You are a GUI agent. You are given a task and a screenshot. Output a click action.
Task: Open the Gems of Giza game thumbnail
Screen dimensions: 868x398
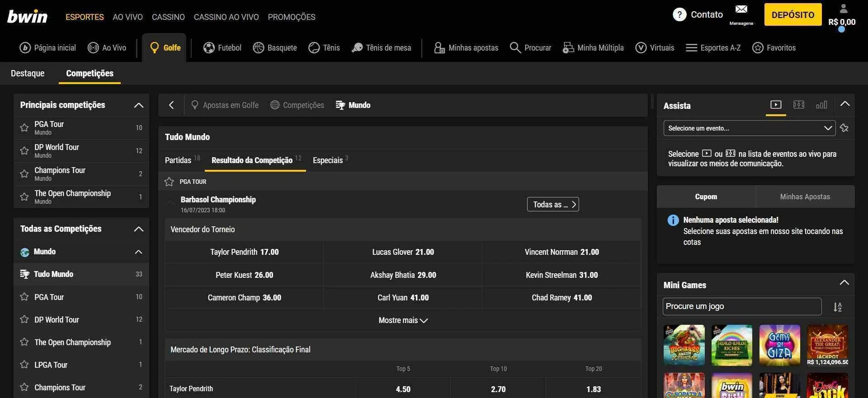point(780,345)
